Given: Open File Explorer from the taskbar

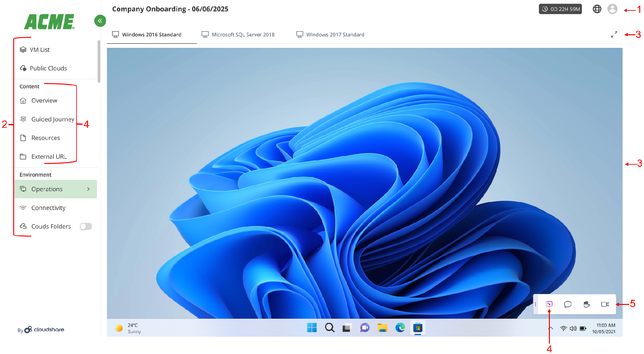Looking at the screenshot, I should point(382,328).
